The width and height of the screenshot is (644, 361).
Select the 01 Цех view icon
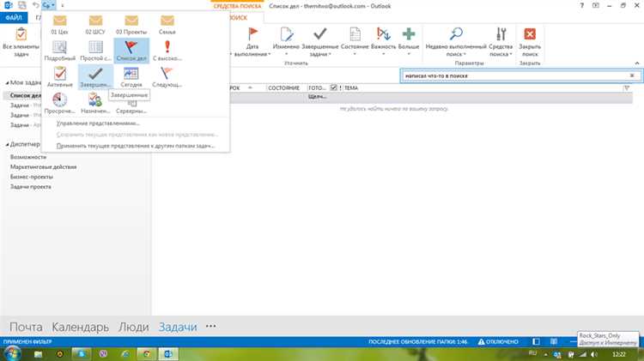(59, 24)
